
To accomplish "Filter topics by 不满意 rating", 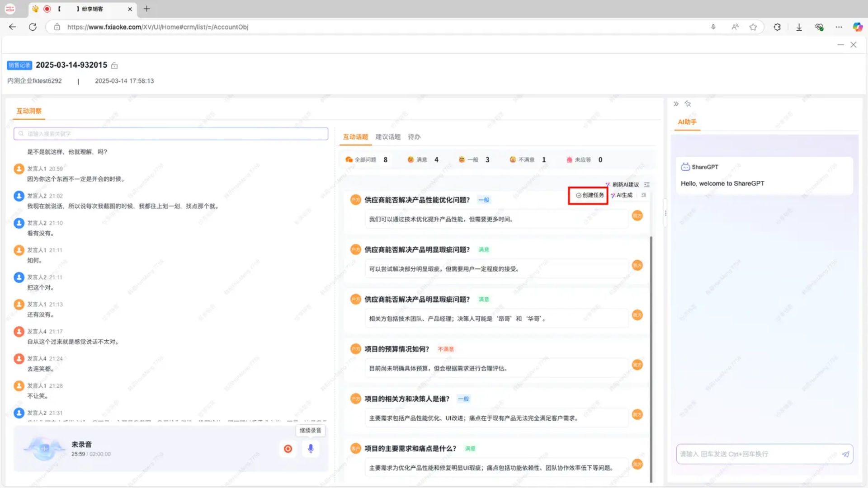I will 526,160.
